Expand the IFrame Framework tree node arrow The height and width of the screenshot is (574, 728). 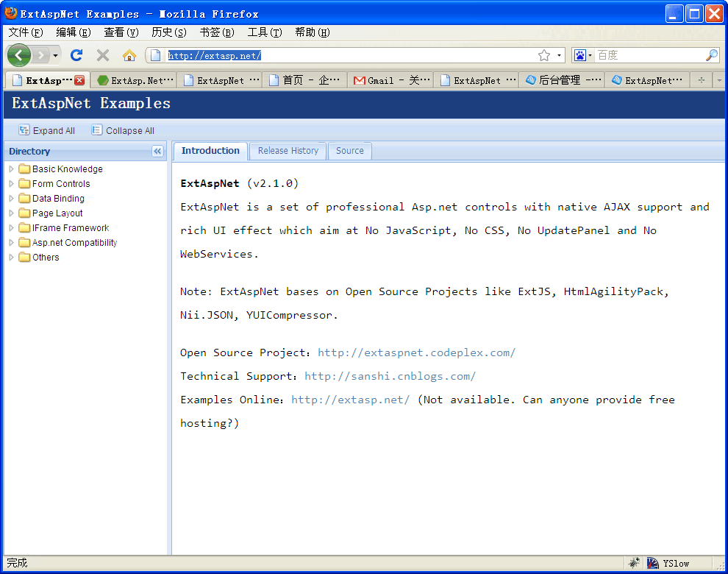tap(12, 227)
